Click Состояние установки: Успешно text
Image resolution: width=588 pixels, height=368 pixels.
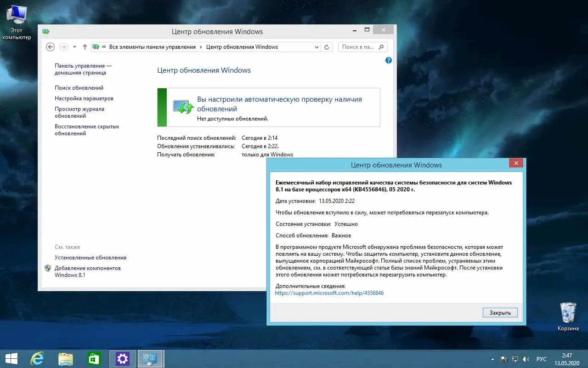pyautogui.click(x=317, y=224)
